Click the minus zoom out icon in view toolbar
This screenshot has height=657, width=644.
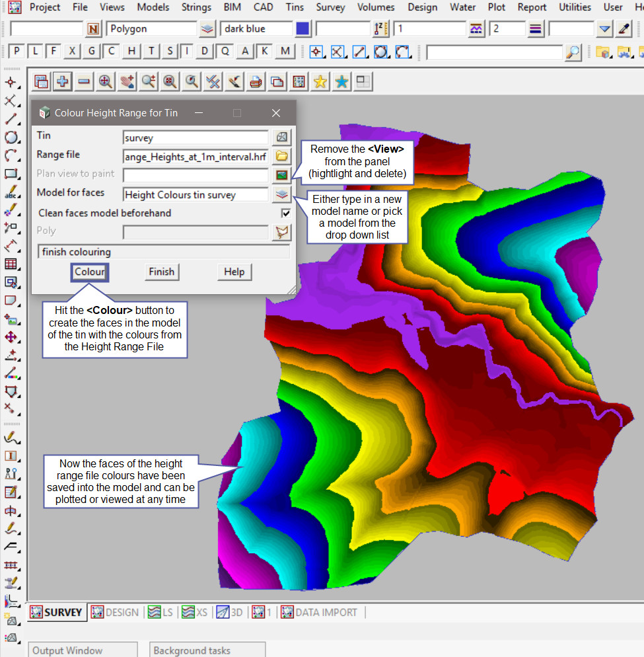[84, 81]
